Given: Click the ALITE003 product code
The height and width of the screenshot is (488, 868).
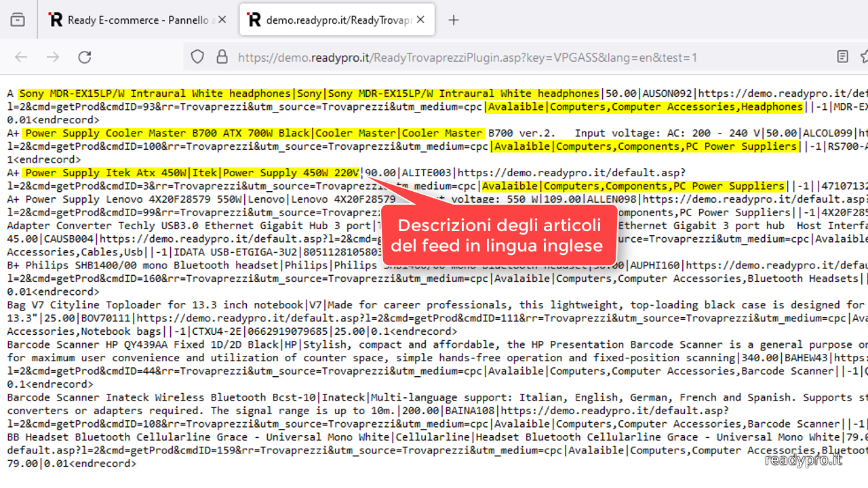Looking at the screenshot, I should [426, 173].
